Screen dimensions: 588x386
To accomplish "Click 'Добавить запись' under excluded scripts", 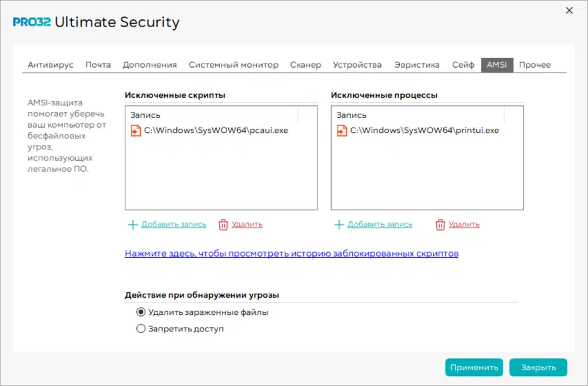I will (x=173, y=224).
